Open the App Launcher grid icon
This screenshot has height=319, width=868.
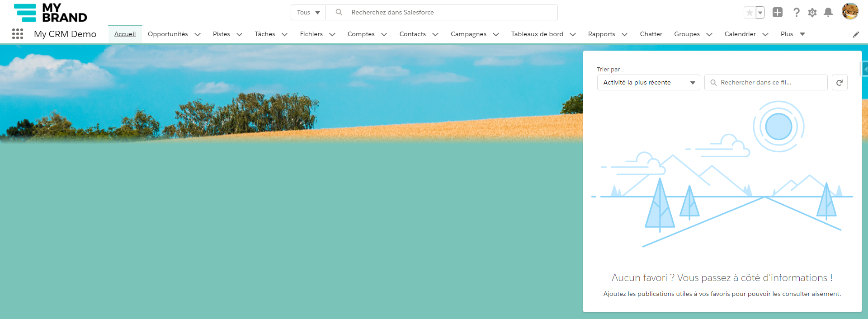[18, 34]
